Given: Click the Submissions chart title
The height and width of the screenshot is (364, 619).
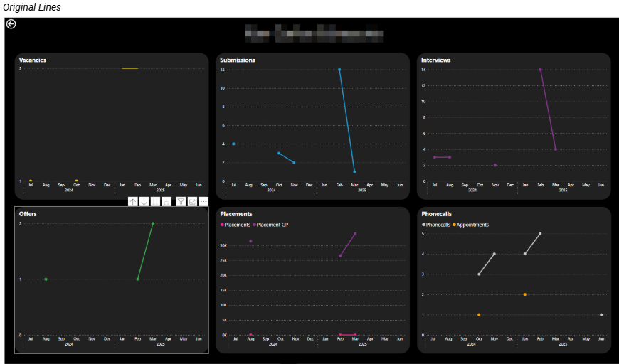Looking at the screenshot, I should tap(238, 60).
